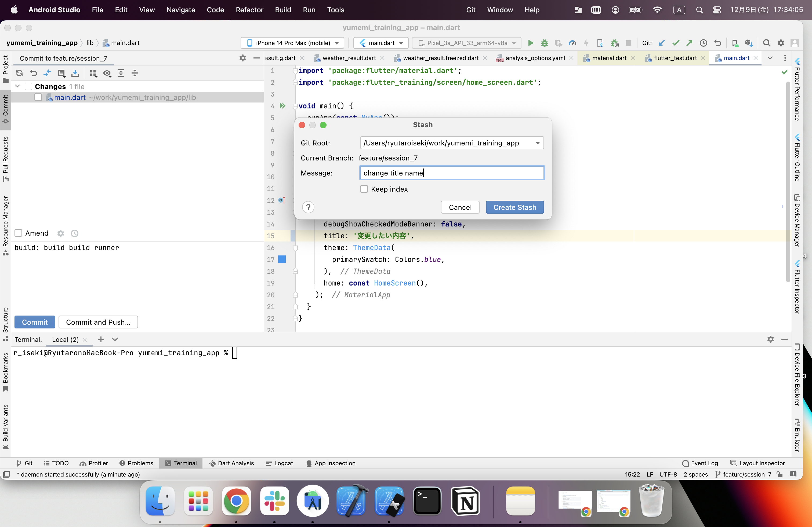This screenshot has width=812, height=527.
Task: Click the Create Stash button
Action: pyautogui.click(x=514, y=207)
